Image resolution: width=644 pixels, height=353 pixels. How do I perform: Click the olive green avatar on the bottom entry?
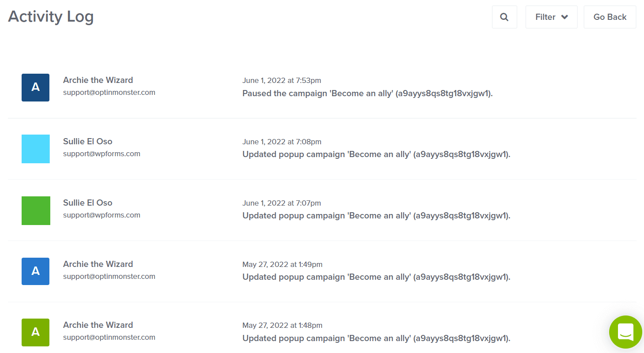point(35,332)
